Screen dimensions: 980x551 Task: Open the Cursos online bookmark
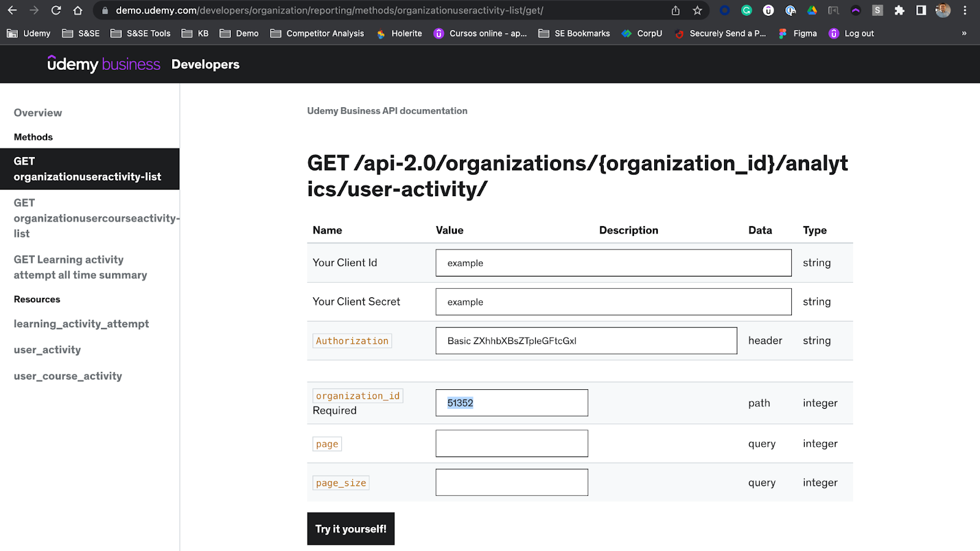(x=480, y=34)
